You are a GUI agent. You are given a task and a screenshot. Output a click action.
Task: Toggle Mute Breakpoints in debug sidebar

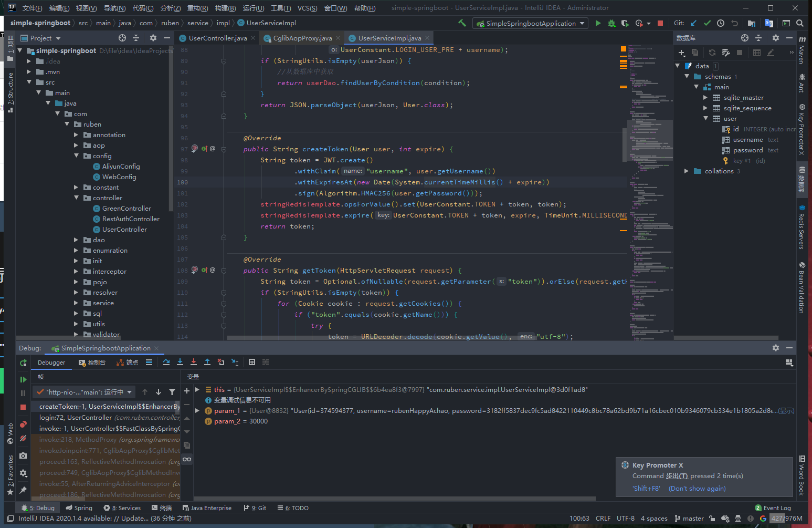[x=23, y=438]
